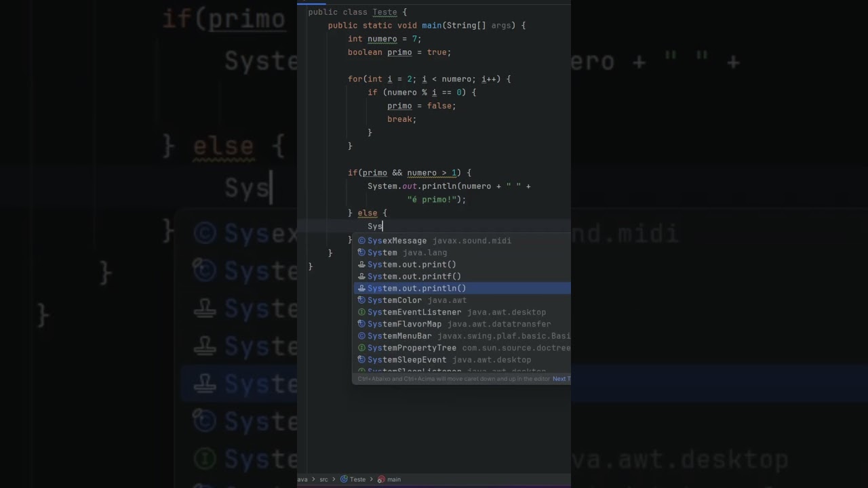Click the 'boolean' keyword
Image resolution: width=868 pixels, height=488 pixels.
click(x=365, y=52)
